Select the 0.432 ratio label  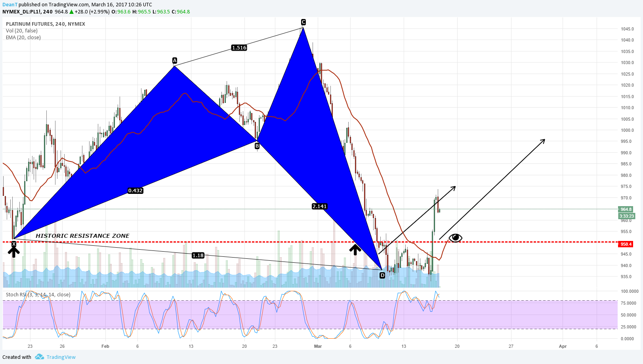(x=135, y=191)
